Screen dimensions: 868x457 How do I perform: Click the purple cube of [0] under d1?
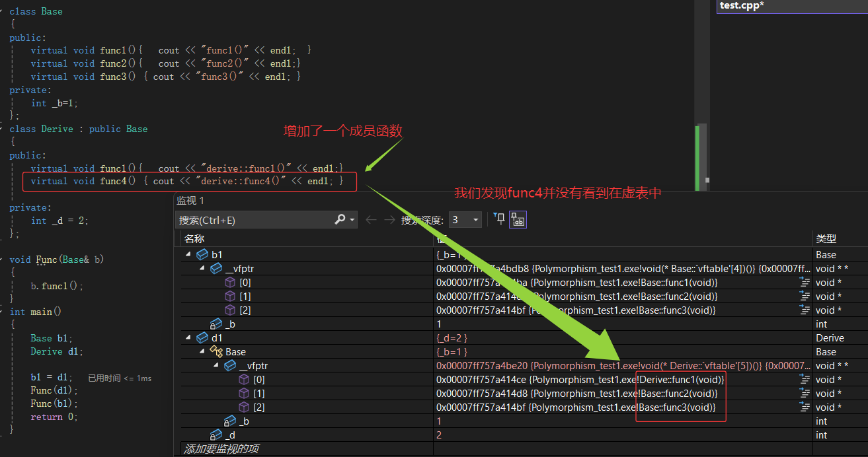point(244,379)
